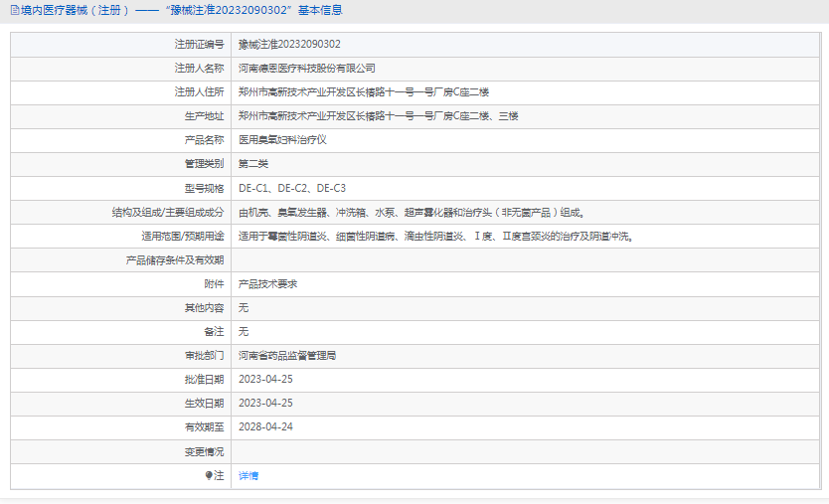Select registration number 豫械注准20232090302 in the table

point(289,45)
